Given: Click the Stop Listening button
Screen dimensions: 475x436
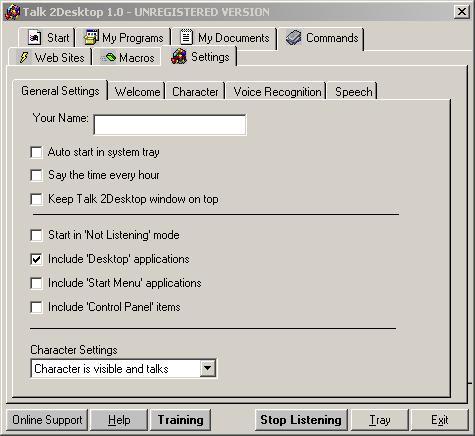Looking at the screenshot, I should point(301,420).
